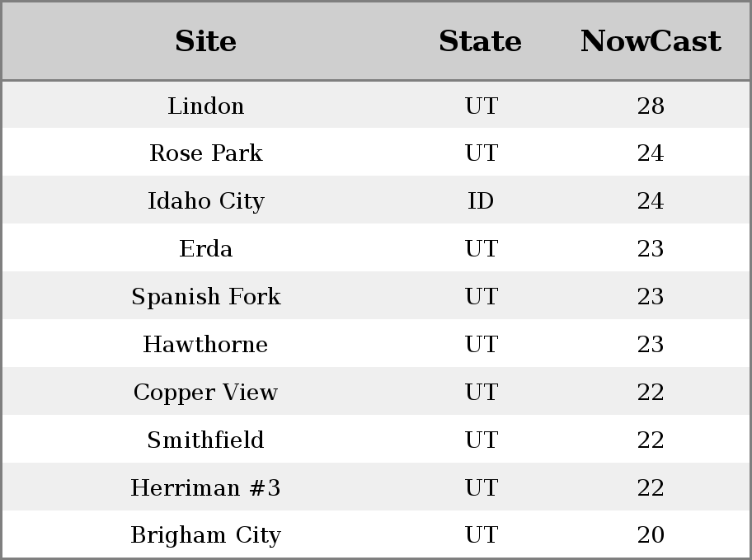Click Rose Park's NowCast value 24
The image size is (752, 560).
pyautogui.click(x=651, y=153)
